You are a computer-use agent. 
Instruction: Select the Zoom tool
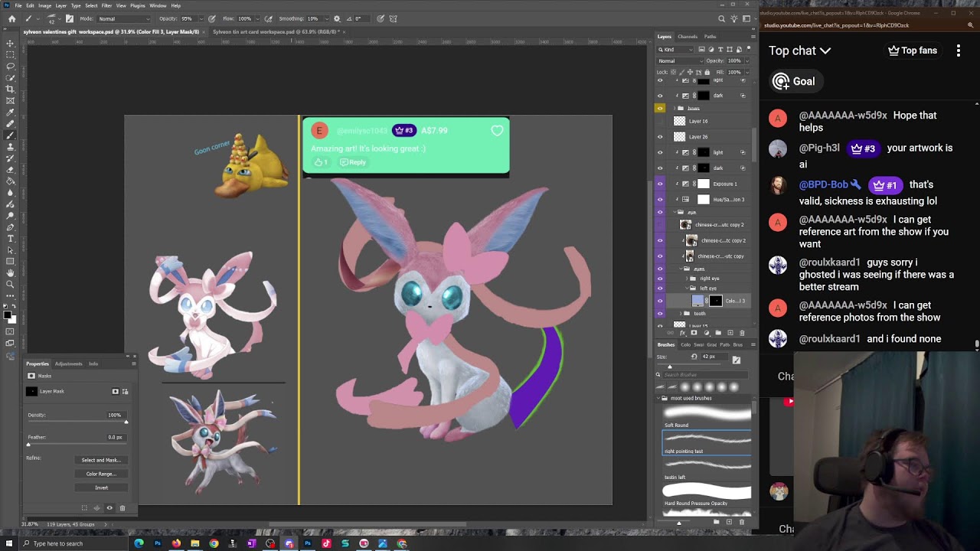pos(11,284)
